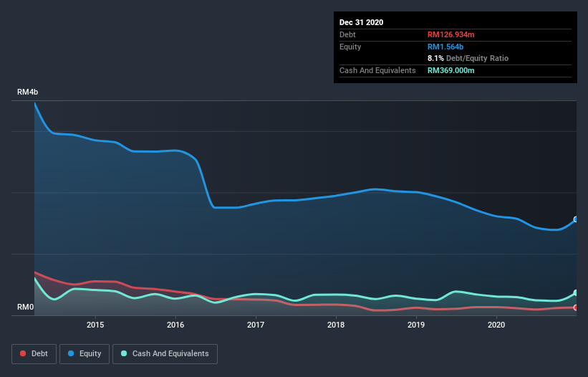Click the RM126.934m debt value

450,34
